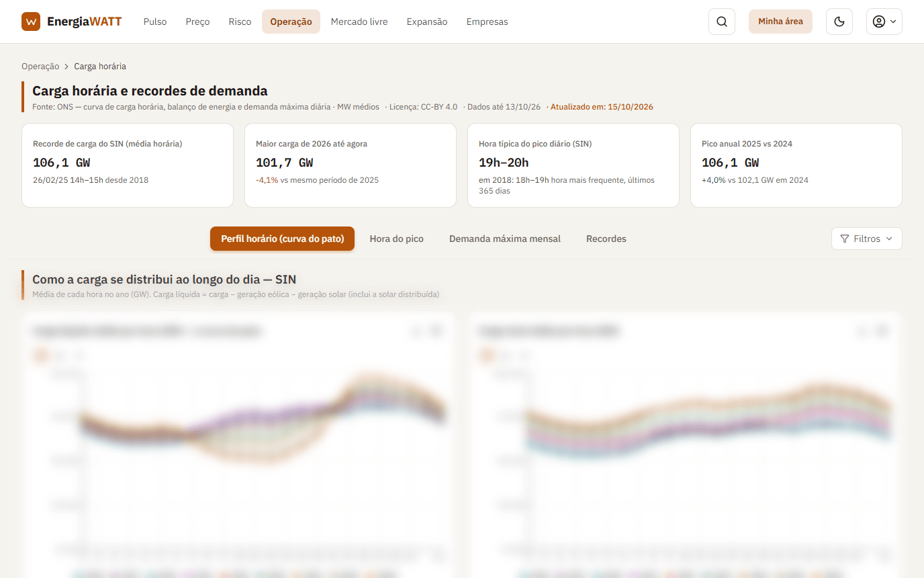Follow the Operação breadcrumb link
This screenshot has height=578, width=924.
[40, 67]
